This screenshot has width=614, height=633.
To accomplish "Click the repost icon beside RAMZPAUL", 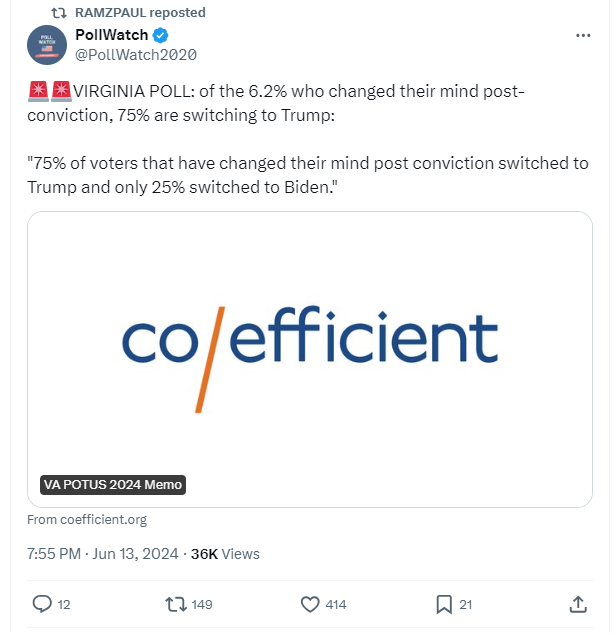I will tap(58, 13).
